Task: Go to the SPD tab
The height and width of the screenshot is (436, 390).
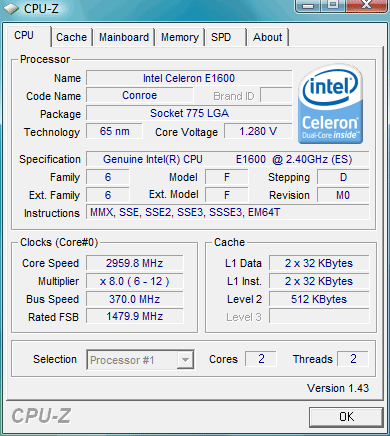Action: (x=226, y=37)
